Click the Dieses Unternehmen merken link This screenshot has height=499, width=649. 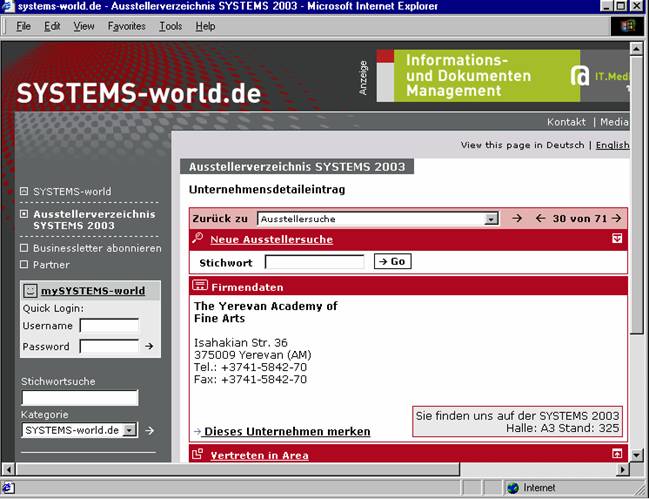[286, 432]
